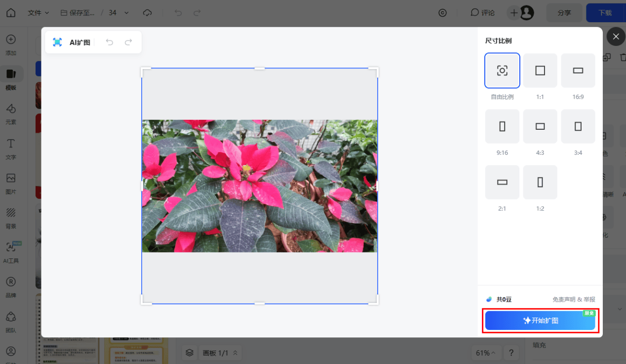626x364 pixels.
Task: Open the 背景 background panel
Action: coord(11,218)
